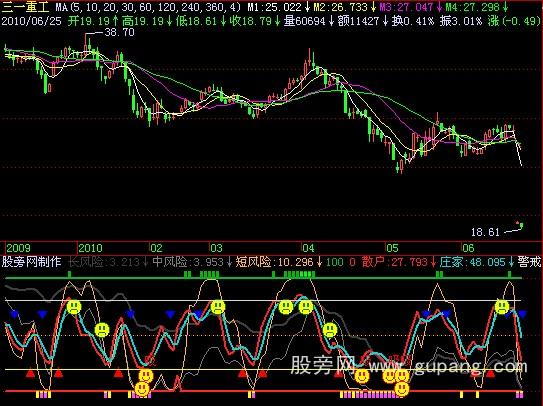Screen dimensions: 543x406
Task: Select the 散户:27.793 retail investor value
Action: click(398, 262)
